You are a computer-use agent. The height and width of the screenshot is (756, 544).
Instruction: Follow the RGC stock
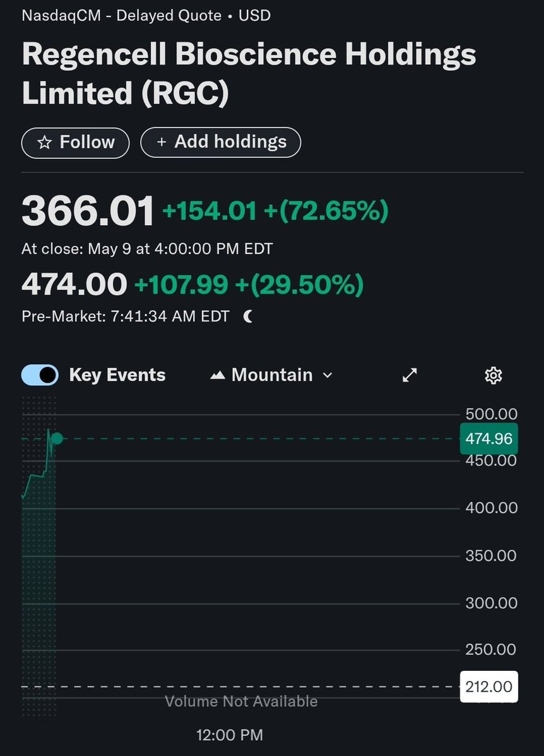[75, 142]
